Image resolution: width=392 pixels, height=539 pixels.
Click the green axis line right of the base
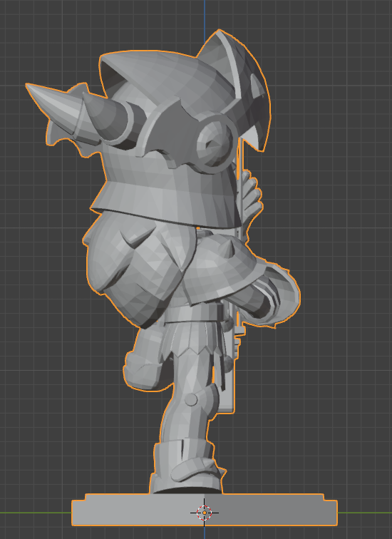365,513
